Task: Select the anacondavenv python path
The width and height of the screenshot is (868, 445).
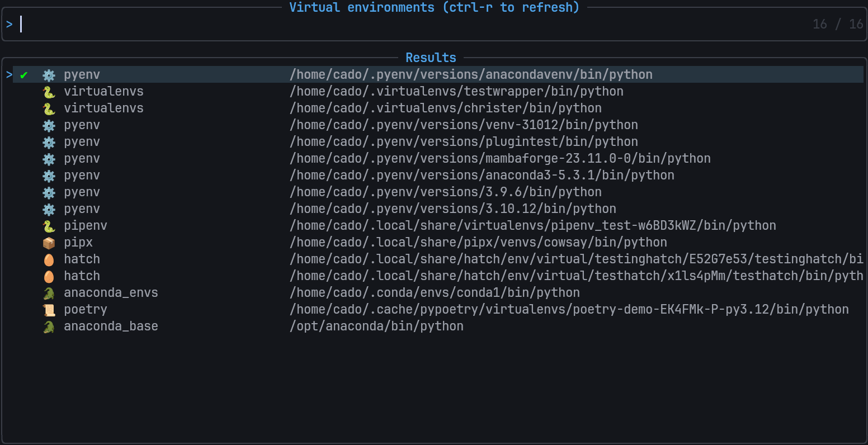Action: [x=471, y=75]
